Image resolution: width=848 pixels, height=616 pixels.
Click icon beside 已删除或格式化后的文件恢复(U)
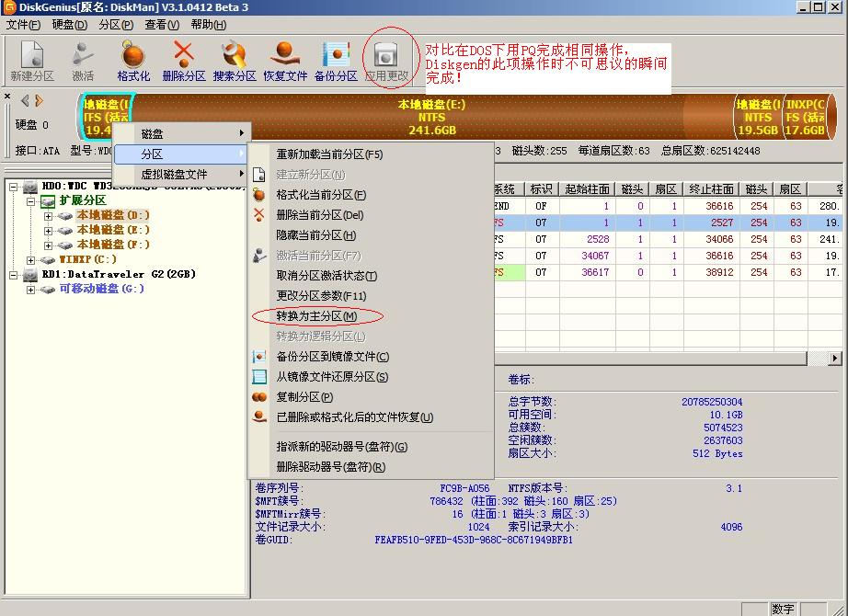click(x=259, y=417)
